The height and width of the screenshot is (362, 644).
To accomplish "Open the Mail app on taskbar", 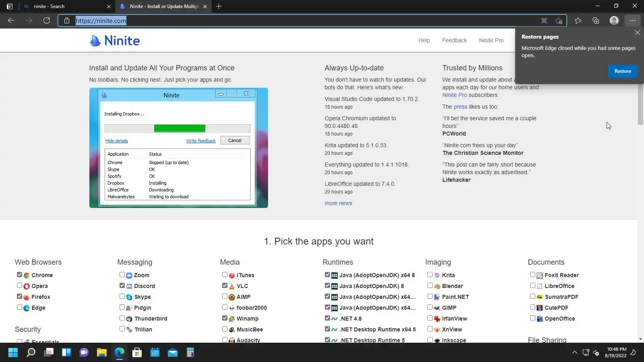I will tap(173, 353).
